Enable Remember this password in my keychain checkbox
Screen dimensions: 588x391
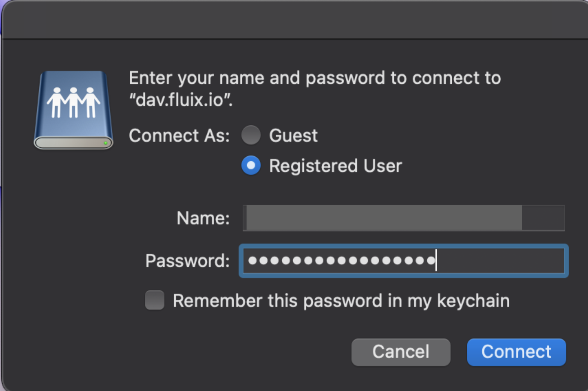tap(155, 300)
